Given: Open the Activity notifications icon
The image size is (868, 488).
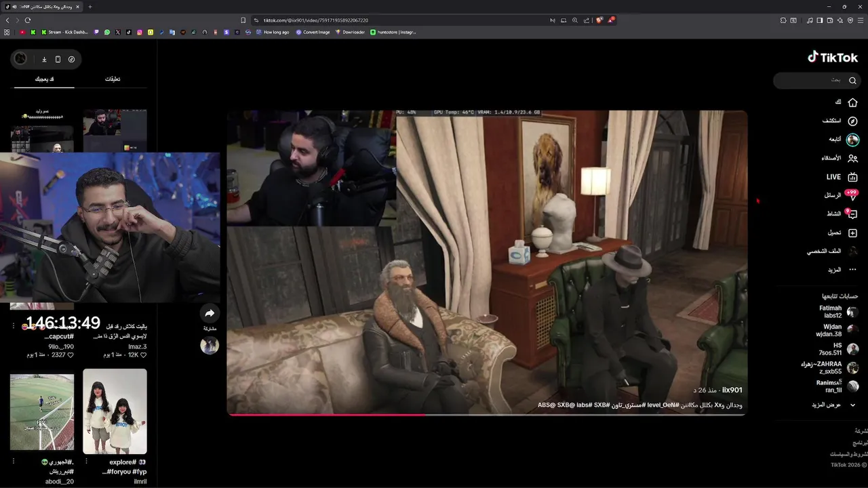Looking at the screenshot, I should (x=852, y=214).
